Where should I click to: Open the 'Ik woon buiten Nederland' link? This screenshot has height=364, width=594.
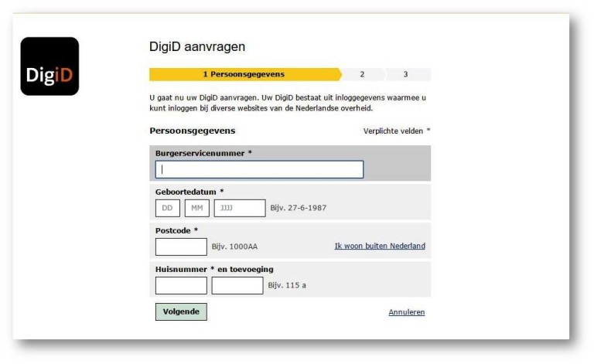[380, 246]
